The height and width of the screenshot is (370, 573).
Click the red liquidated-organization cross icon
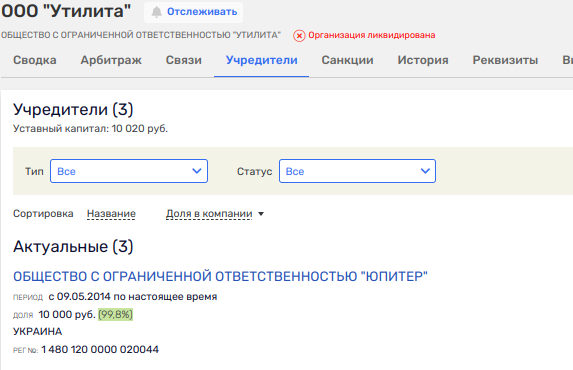click(x=299, y=35)
